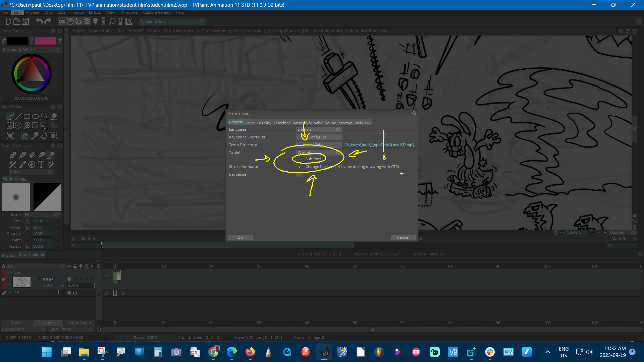
Task: Click the layers stack toolbar icon
Action: 87,21
